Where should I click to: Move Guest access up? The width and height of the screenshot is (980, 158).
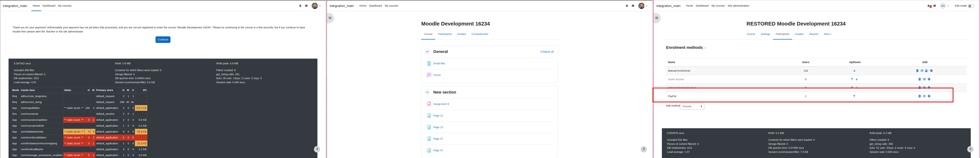tap(852, 79)
